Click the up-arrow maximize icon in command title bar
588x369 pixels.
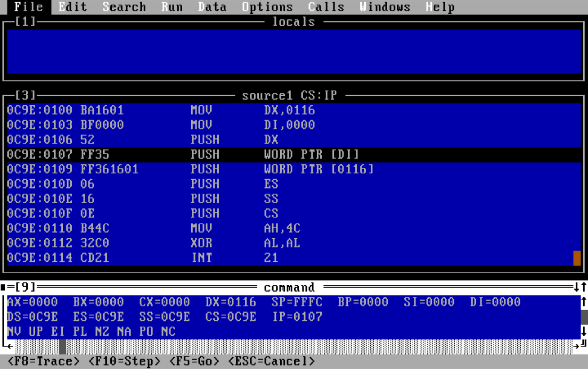pos(584,287)
